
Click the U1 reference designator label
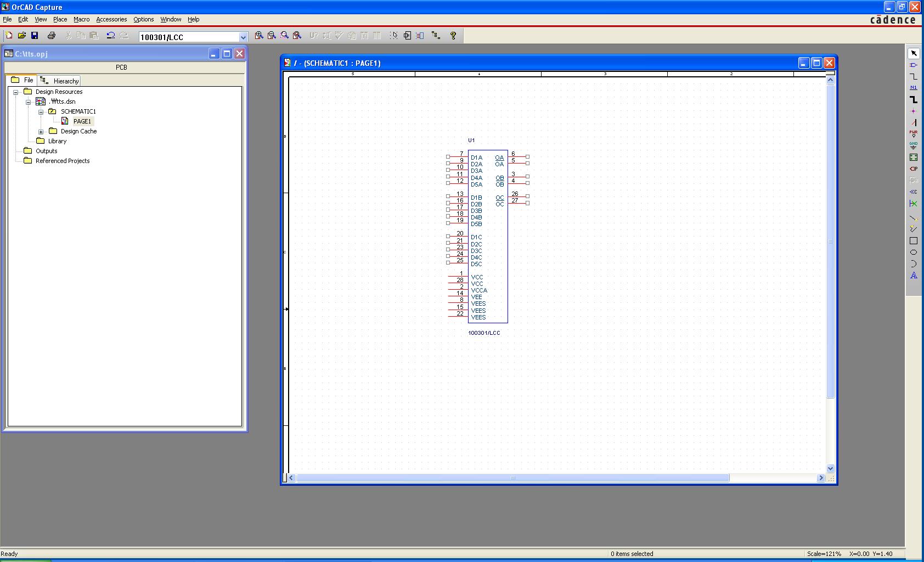pos(471,140)
